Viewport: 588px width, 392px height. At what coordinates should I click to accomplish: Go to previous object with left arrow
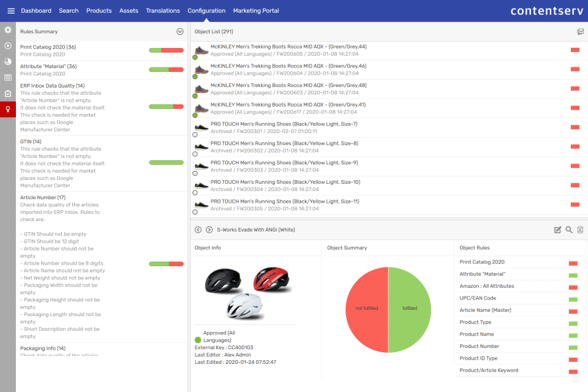pyautogui.click(x=198, y=230)
